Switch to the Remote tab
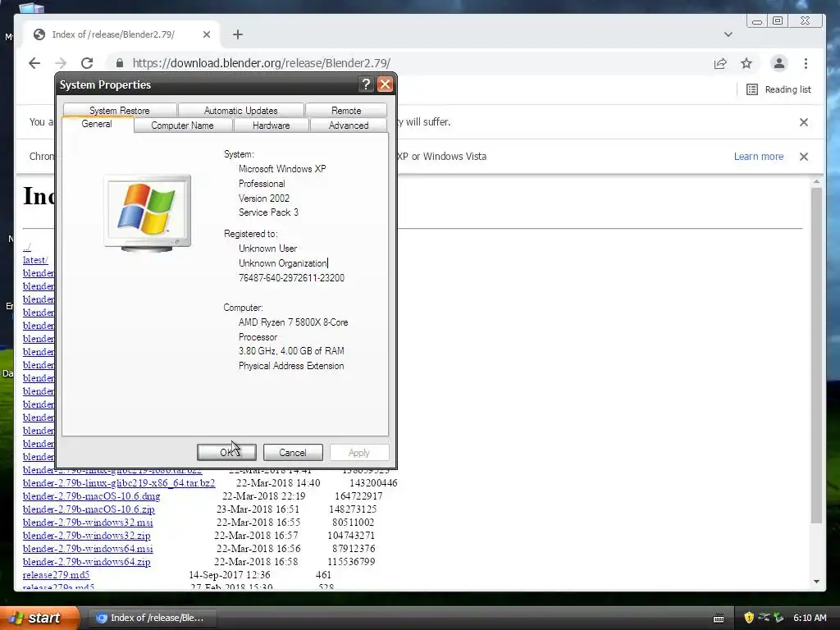 point(346,111)
